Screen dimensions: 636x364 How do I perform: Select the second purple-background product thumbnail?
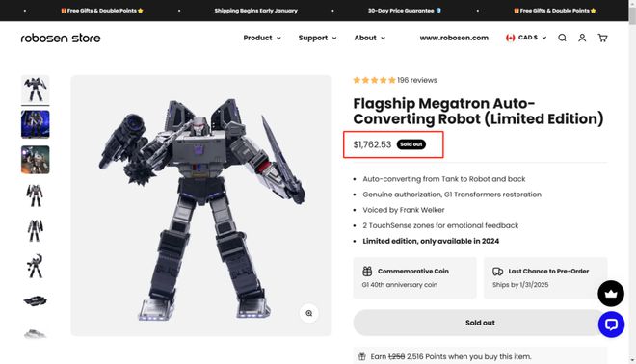tap(36, 124)
